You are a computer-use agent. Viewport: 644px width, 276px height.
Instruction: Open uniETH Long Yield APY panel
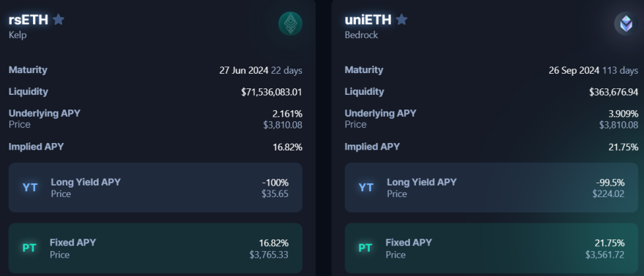pos(492,188)
